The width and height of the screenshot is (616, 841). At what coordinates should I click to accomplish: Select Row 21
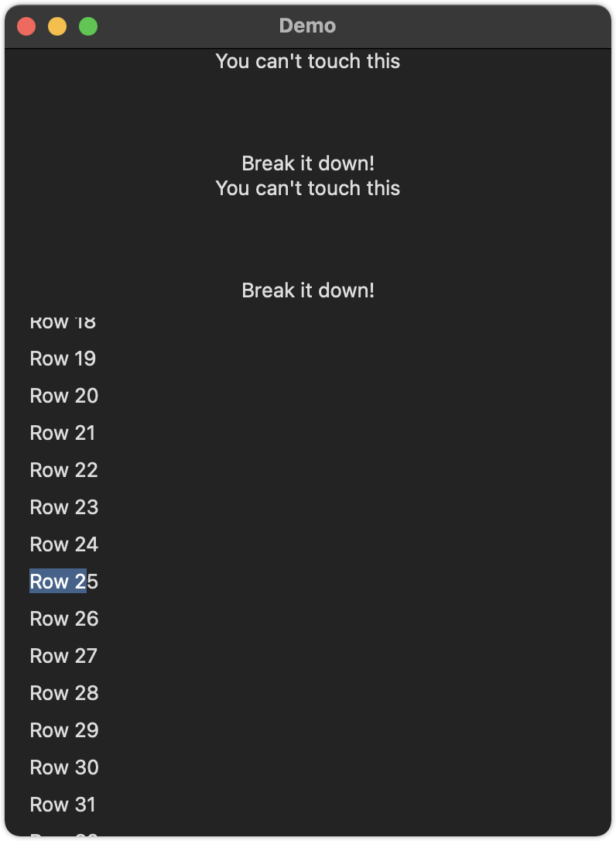click(x=63, y=433)
